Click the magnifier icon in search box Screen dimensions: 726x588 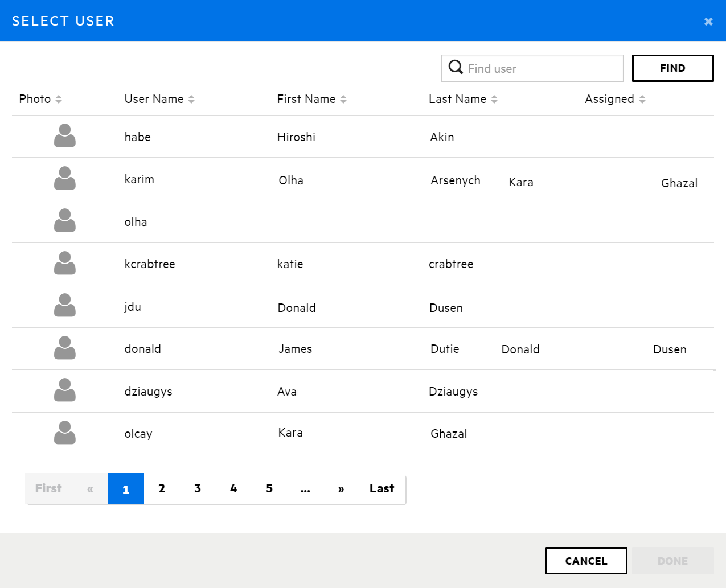456,68
